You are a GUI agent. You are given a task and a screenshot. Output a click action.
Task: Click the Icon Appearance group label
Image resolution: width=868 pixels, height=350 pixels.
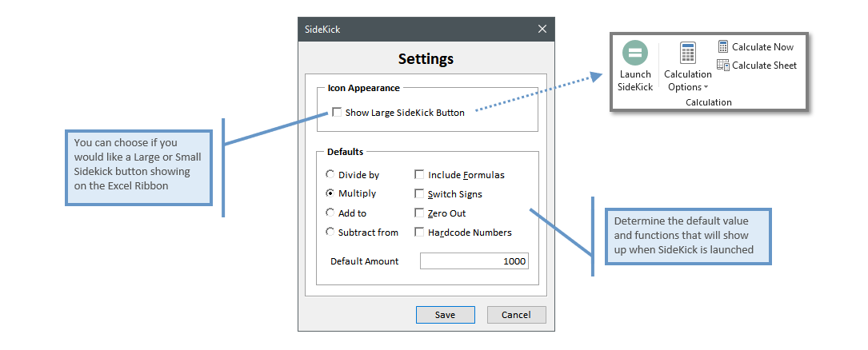click(x=364, y=87)
